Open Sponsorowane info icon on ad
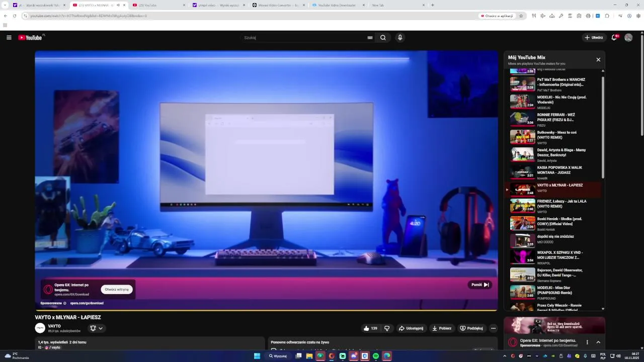The height and width of the screenshot is (362, 644). 65,303
